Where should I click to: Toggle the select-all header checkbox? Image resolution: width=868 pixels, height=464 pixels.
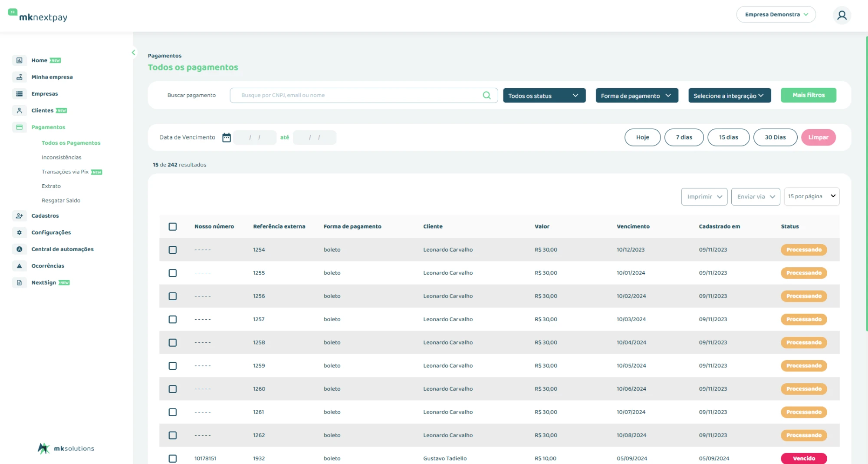tap(173, 227)
